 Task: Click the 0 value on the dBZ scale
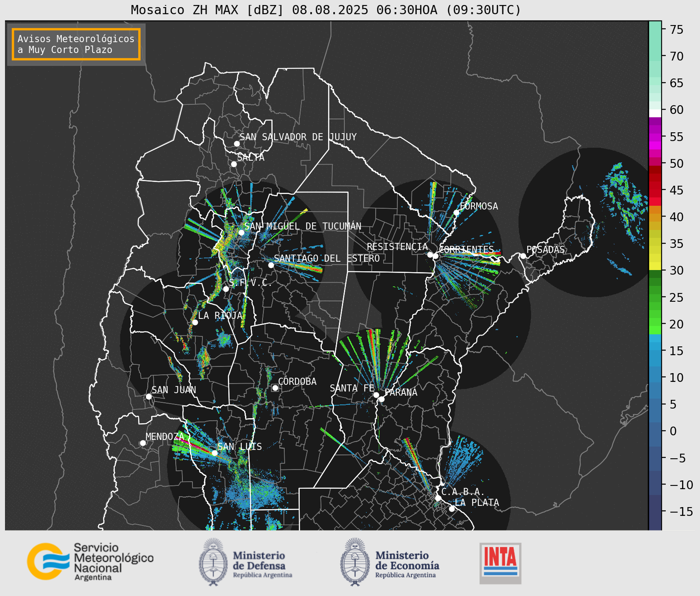pos(673,431)
